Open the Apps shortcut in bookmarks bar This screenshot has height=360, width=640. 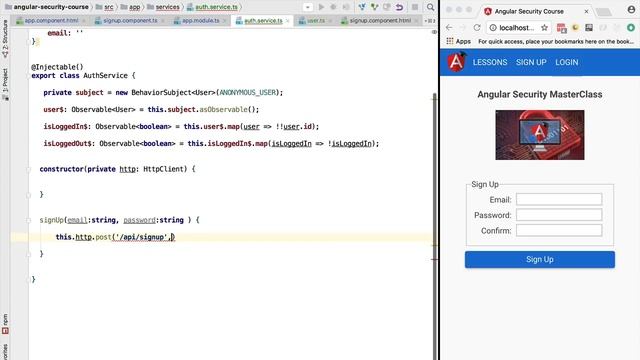[459, 41]
